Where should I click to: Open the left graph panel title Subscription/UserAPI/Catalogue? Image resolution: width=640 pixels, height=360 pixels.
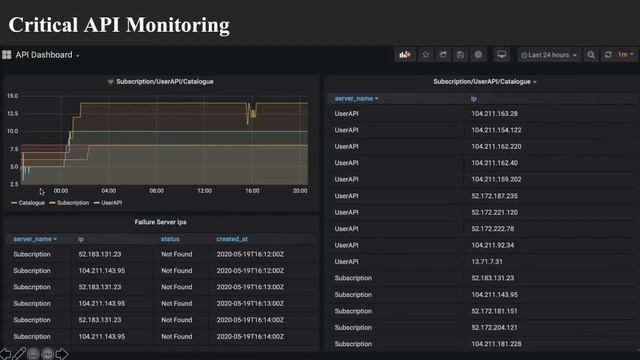pyautogui.click(x=164, y=82)
